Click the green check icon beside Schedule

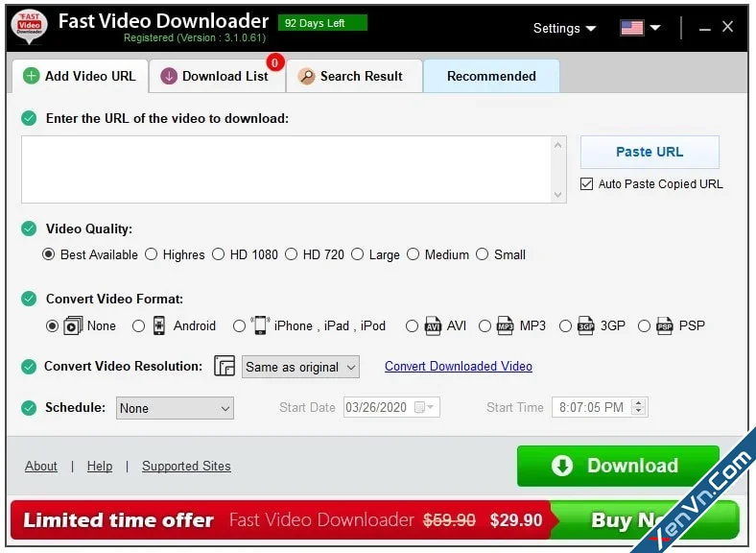tap(29, 408)
